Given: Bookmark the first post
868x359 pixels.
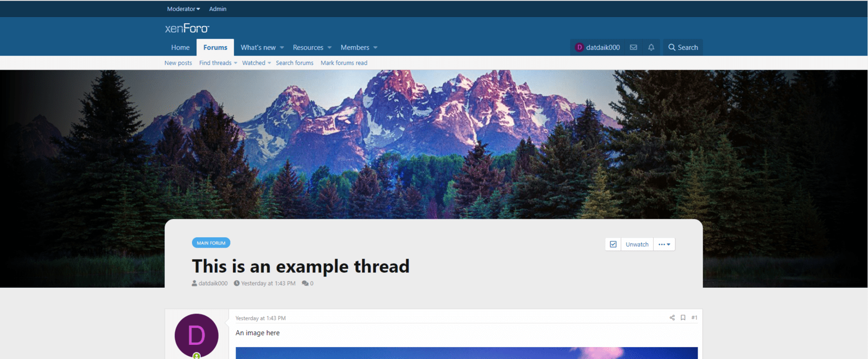Looking at the screenshot, I should click(x=683, y=318).
